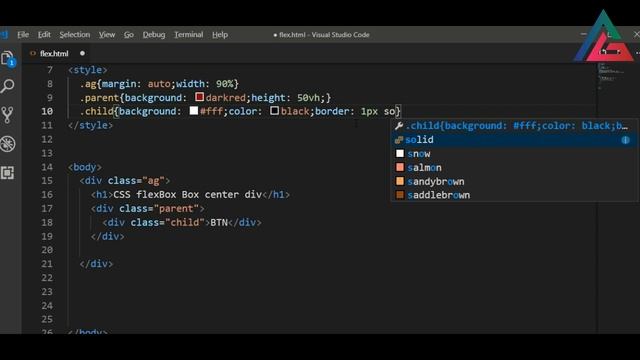The image size is (640, 360).
Task: Select the flex.html editor tab
Action: point(57,53)
